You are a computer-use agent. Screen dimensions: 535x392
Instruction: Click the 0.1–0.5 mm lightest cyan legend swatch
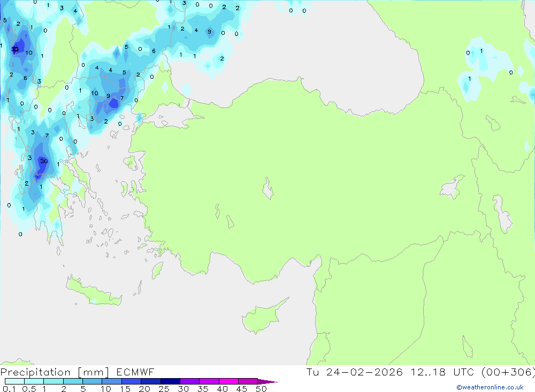pos(14,381)
